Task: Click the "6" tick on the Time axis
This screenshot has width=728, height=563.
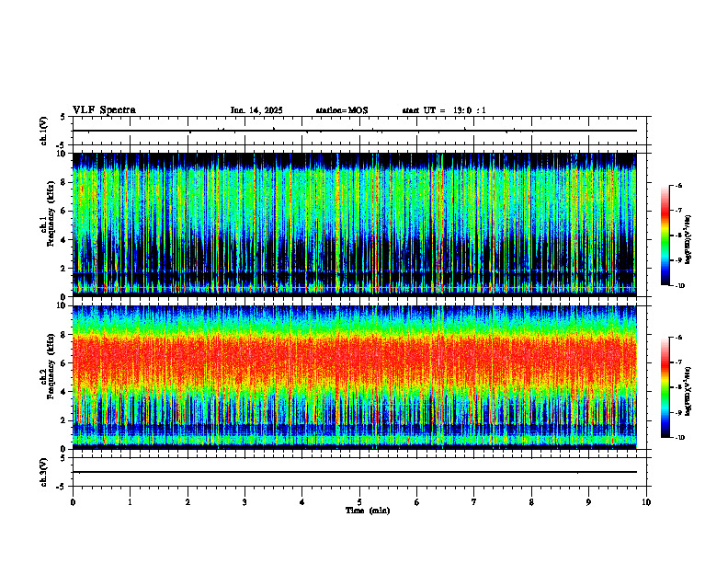Action: (x=417, y=502)
